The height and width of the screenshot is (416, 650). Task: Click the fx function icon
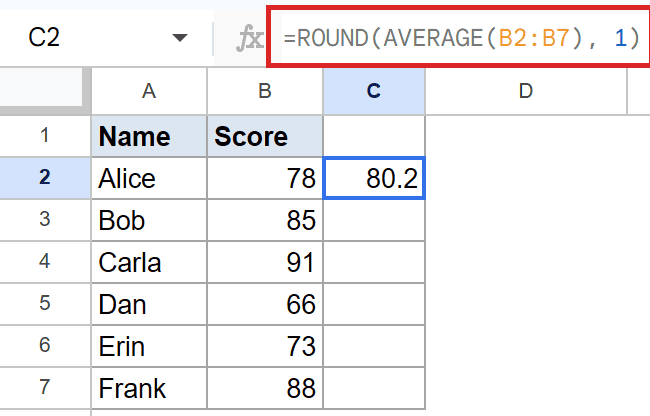coord(250,39)
